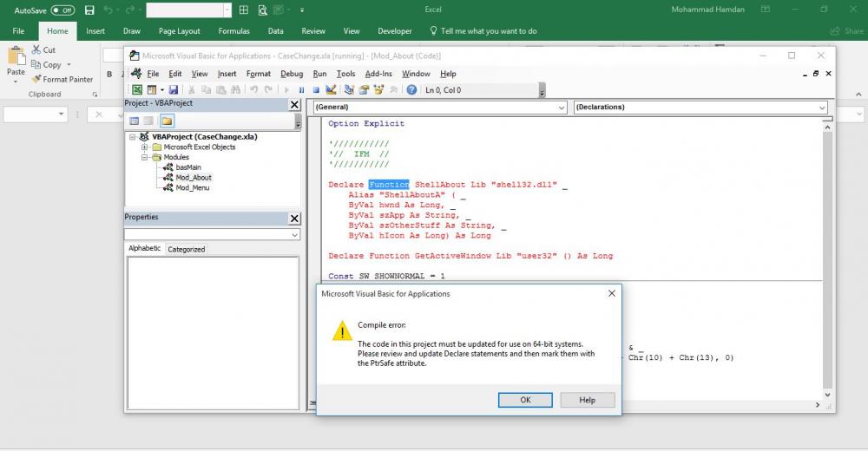868x451 pixels.
Task: Click the View Object icon in Project pane
Action: (148, 121)
